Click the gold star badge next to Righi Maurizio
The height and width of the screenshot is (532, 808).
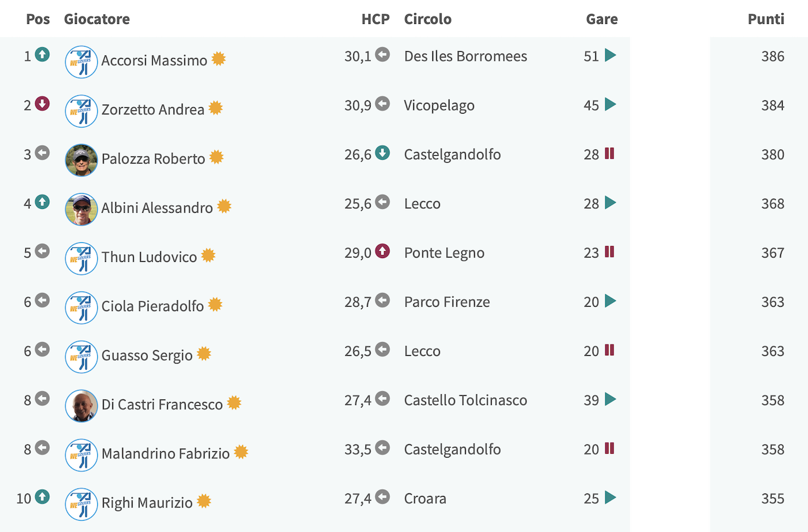point(203,501)
